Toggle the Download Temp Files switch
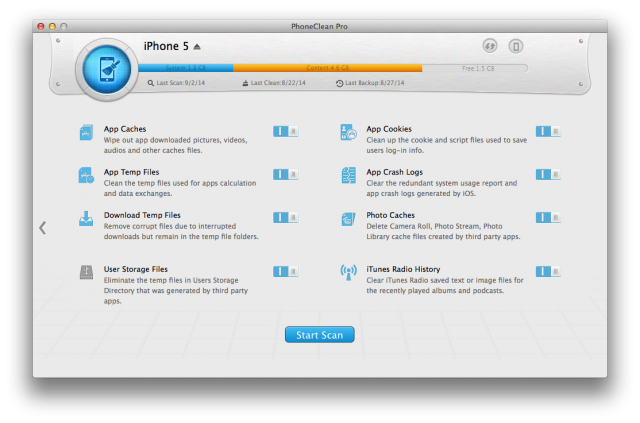640x423 pixels. [286, 217]
